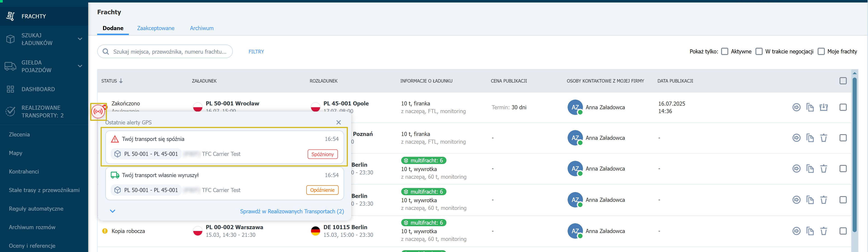Image resolution: width=868 pixels, height=252 pixels.
Task: Click the AZ avatar in the Kopia robocza row
Action: pyautogui.click(x=575, y=231)
